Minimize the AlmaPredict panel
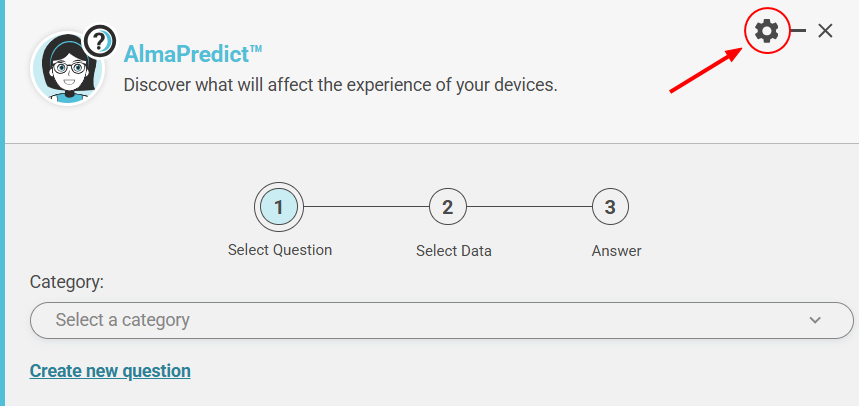Viewport: 859px width, 406px height. [x=799, y=31]
